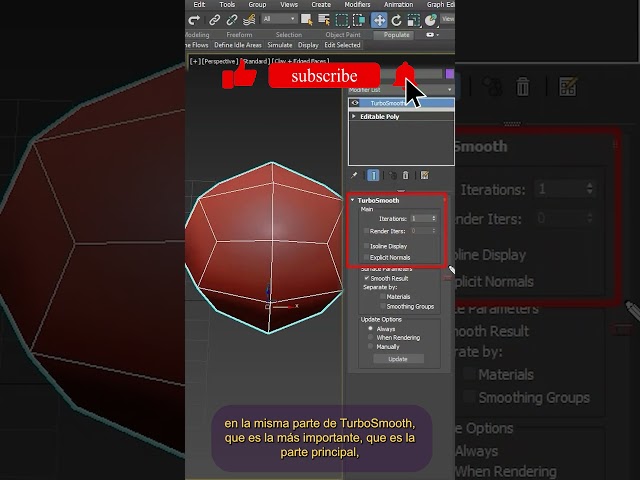Open the Views menu

click(289, 4)
